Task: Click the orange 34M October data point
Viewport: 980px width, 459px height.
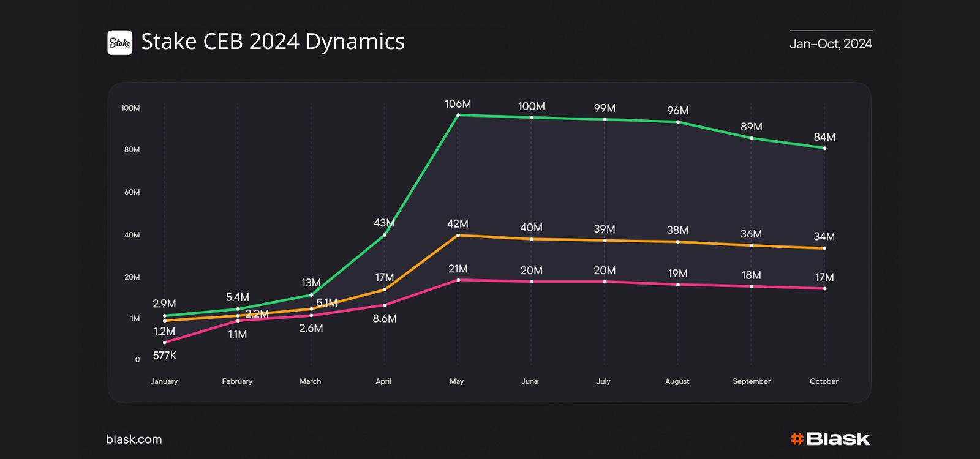Action: [824, 248]
